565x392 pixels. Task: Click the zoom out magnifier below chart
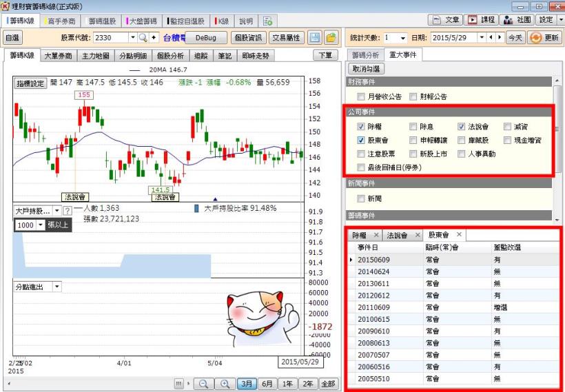pyautogui.click(x=203, y=384)
